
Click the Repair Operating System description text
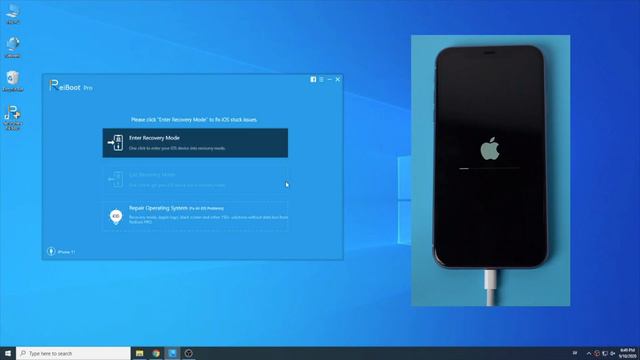(209, 220)
